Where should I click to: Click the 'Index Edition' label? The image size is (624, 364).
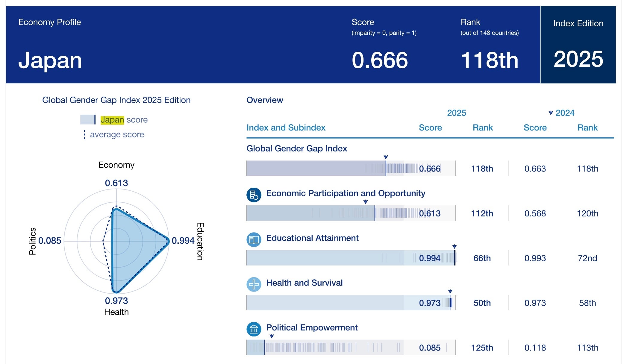coord(578,23)
